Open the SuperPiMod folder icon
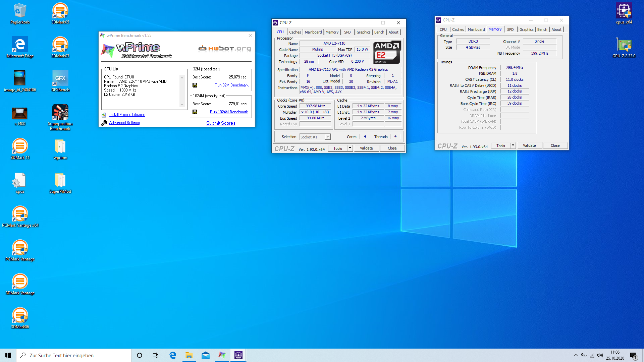The width and height of the screenshot is (644, 362). (60, 183)
